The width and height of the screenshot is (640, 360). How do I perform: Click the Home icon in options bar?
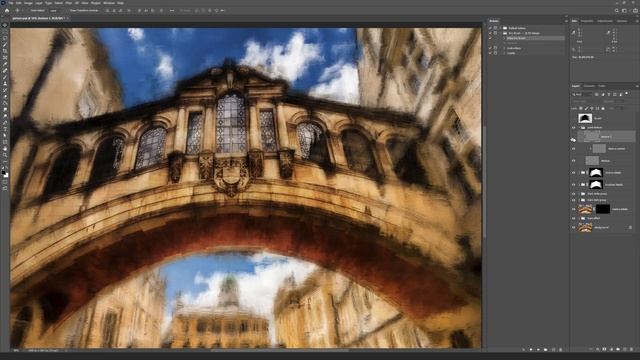(7, 11)
